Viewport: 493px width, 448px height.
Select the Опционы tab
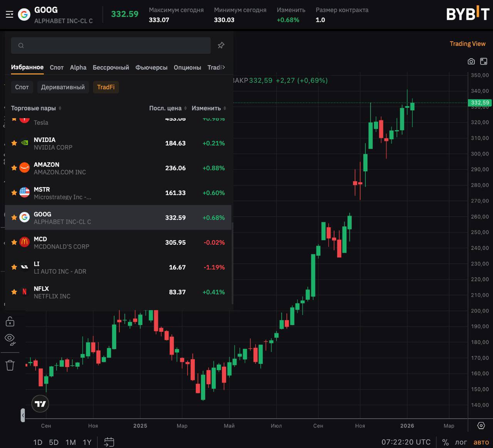(187, 67)
